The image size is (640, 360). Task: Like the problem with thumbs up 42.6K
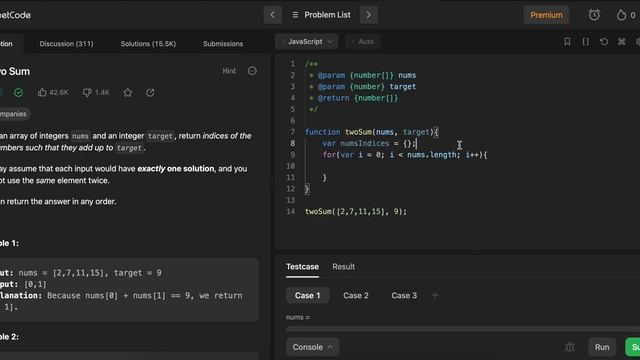[53, 93]
